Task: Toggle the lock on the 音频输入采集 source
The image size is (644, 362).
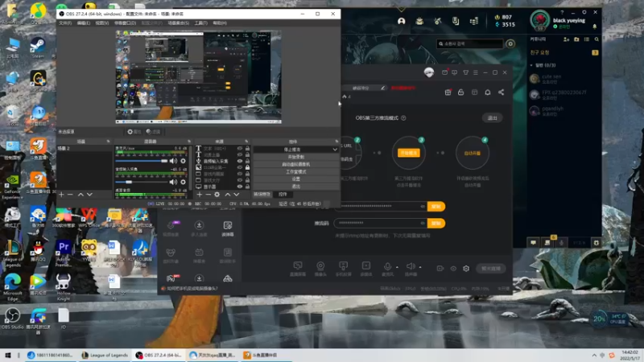Action: click(x=247, y=161)
